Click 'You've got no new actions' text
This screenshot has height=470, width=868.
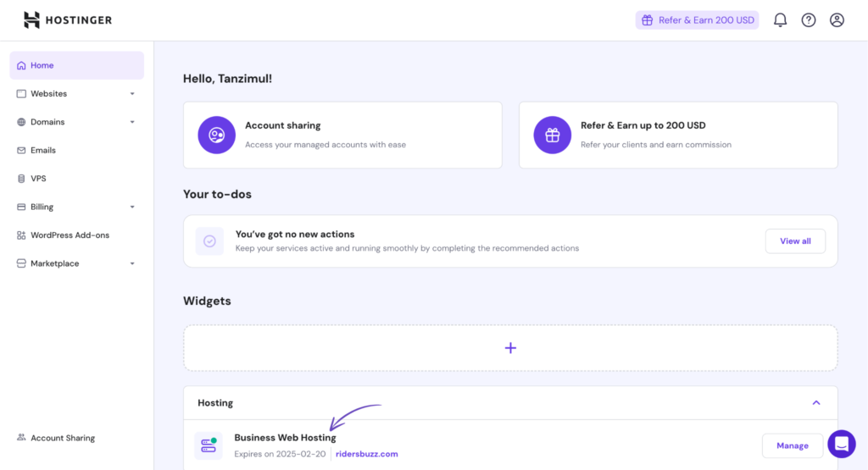click(295, 235)
